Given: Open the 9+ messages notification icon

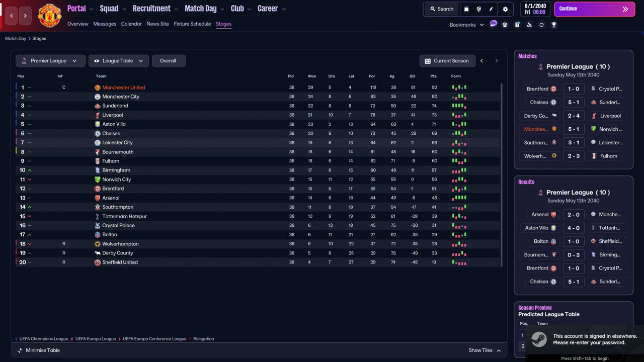Looking at the screenshot, I should (493, 24).
